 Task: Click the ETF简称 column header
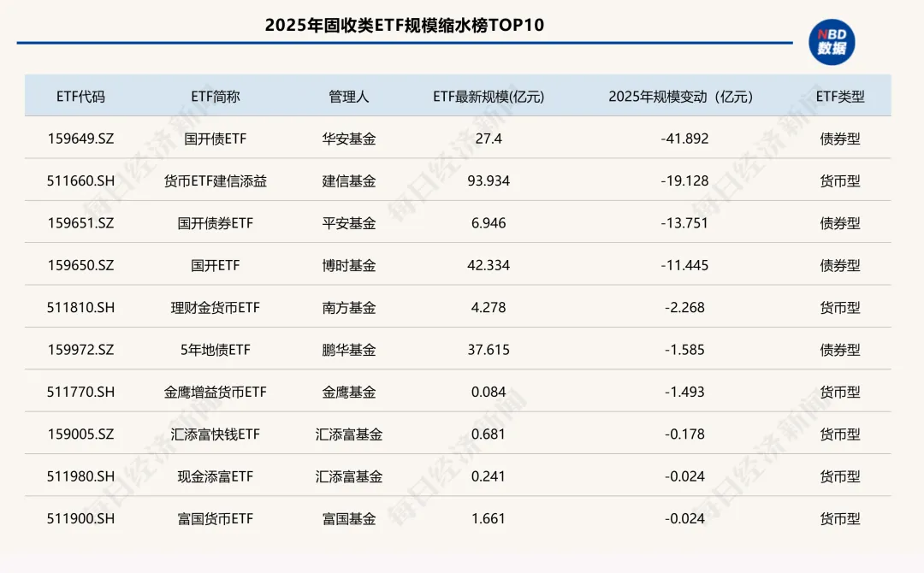tap(216, 96)
